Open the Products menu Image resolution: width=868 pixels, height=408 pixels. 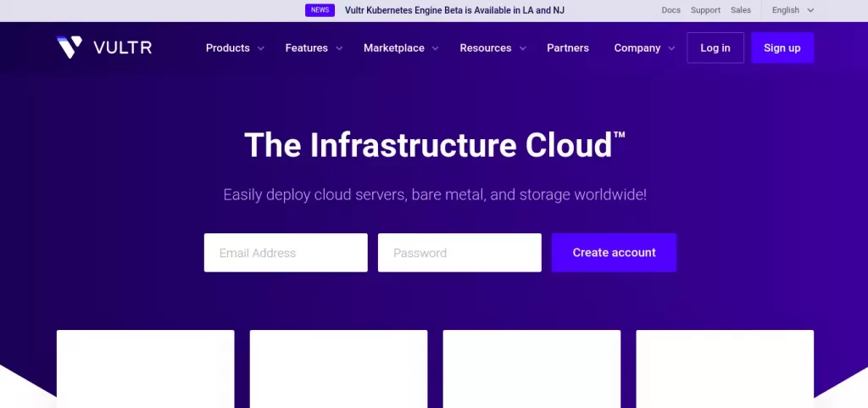[x=227, y=48]
